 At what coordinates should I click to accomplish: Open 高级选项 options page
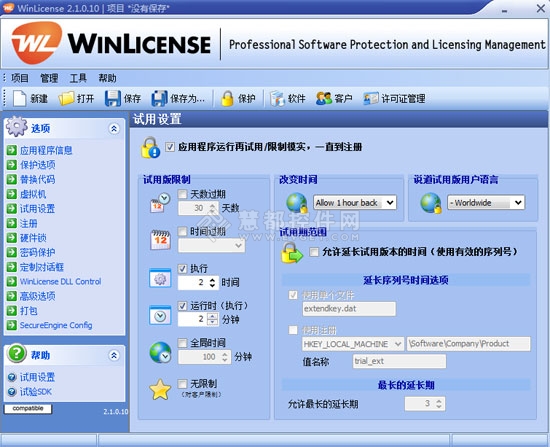click(37, 296)
